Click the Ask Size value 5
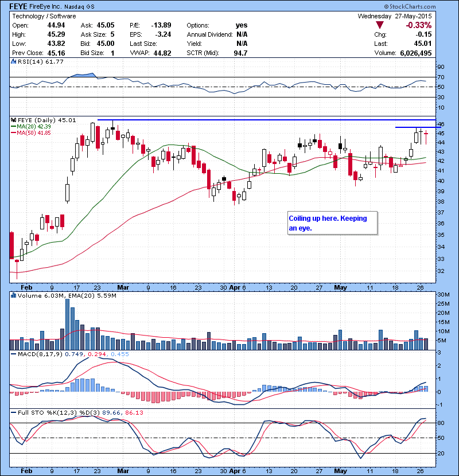 [112, 34]
